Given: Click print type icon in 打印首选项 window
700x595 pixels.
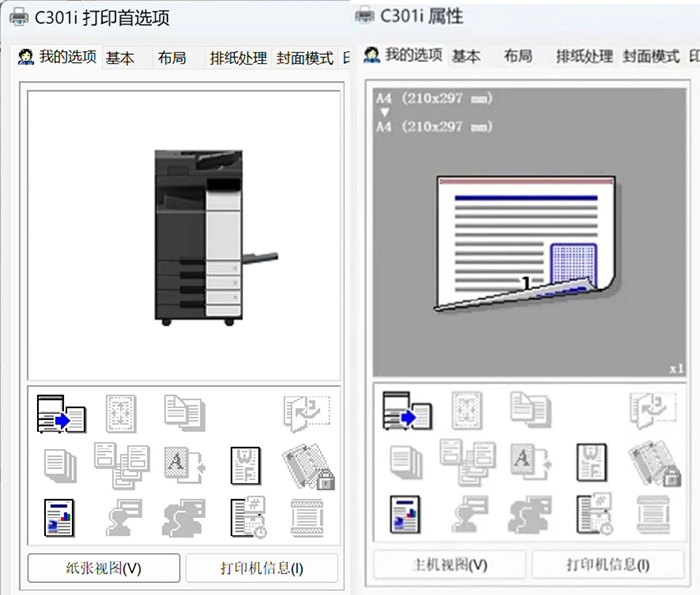Looking at the screenshot, I should [x=61, y=413].
